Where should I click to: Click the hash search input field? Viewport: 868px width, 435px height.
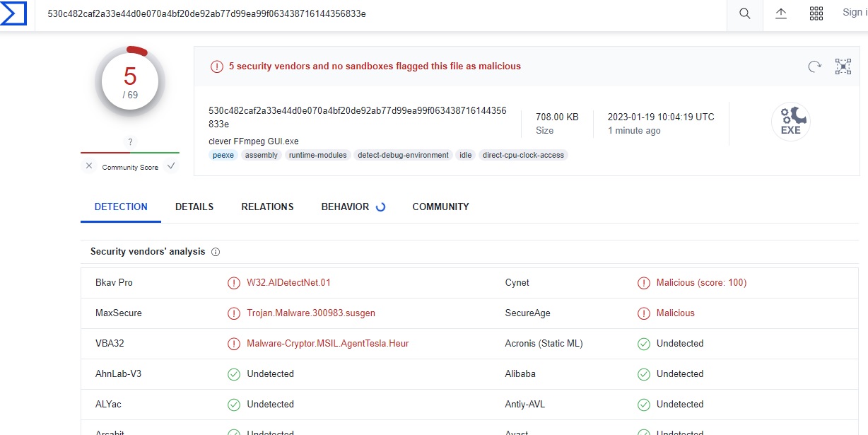coord(382,13)
